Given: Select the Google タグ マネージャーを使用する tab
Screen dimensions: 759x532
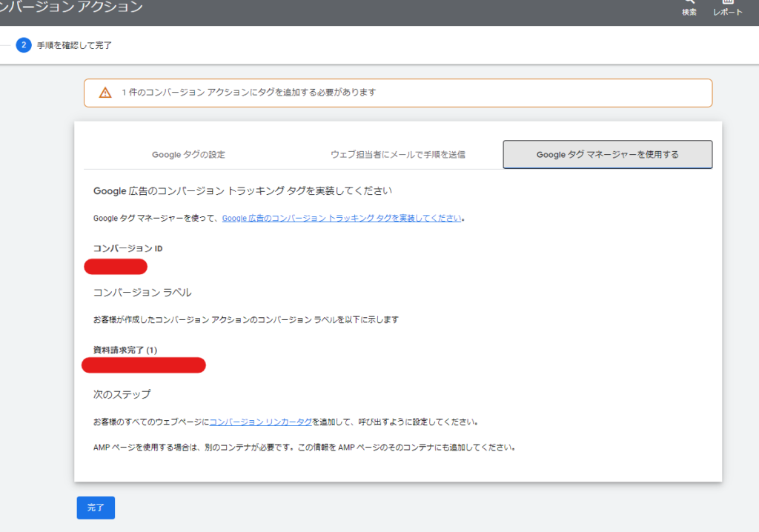Looking at the screenshot, I should [x=607, y=155].
